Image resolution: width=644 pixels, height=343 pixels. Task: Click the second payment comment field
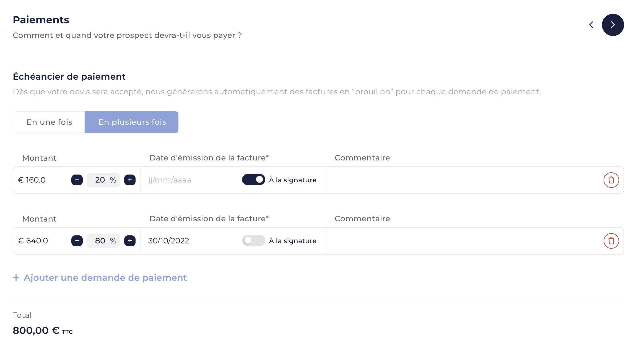coord(463,241)
